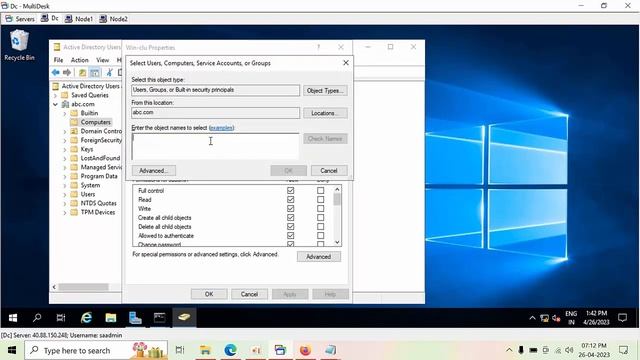The image size is (640, 360).
Task: Open File Explorer on the remote taskbar
Action: tap(111, 318)
